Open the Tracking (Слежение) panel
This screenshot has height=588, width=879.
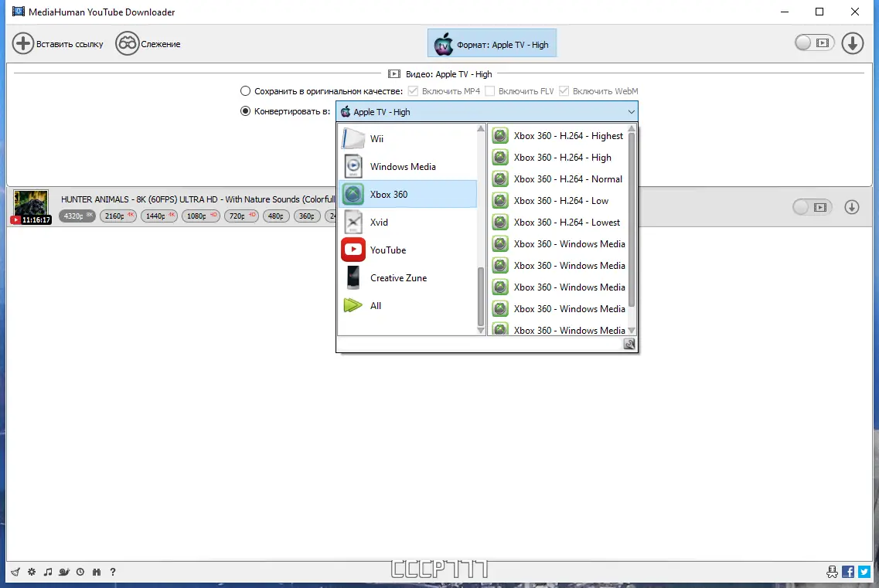tap(148, 44)
